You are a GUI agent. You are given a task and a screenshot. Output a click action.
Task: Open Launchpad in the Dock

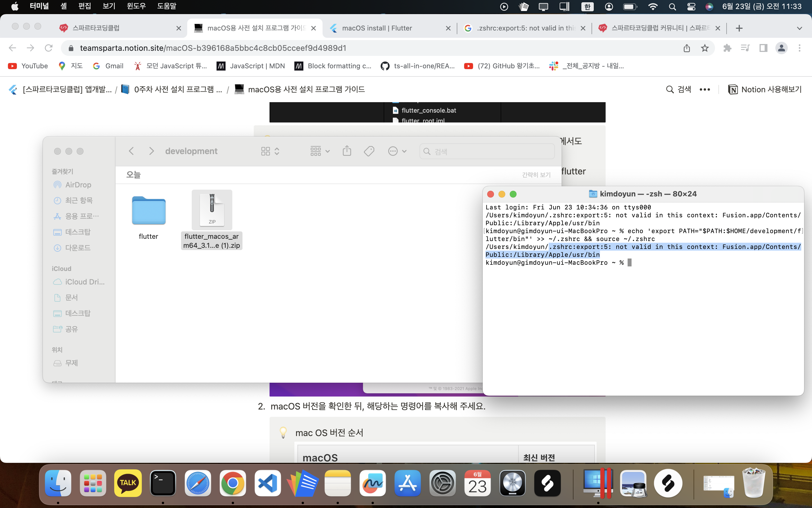tap(93, 483)
